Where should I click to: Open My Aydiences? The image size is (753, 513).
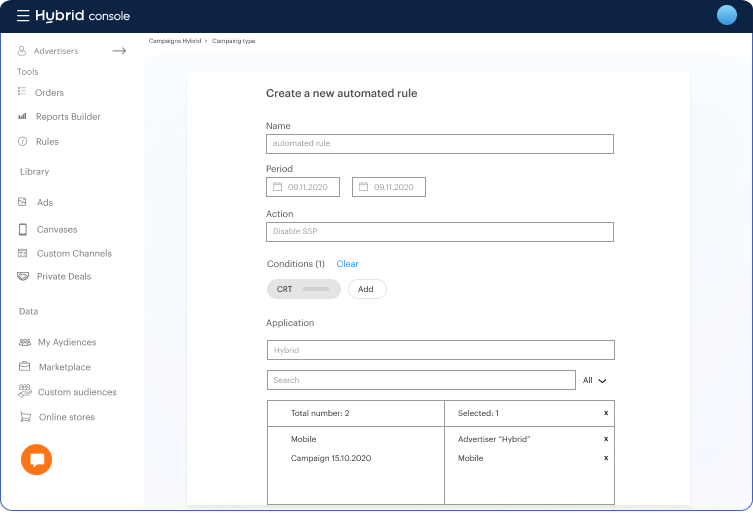pos(67,342)
